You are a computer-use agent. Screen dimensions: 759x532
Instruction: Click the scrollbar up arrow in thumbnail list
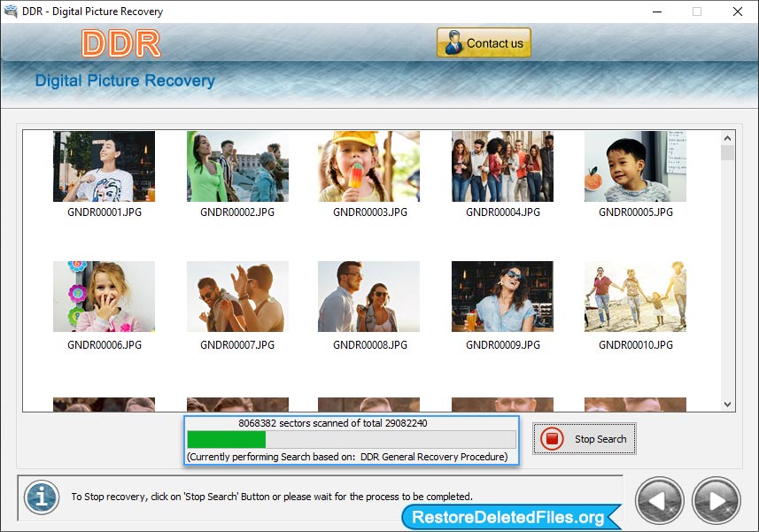coord(727,138)
